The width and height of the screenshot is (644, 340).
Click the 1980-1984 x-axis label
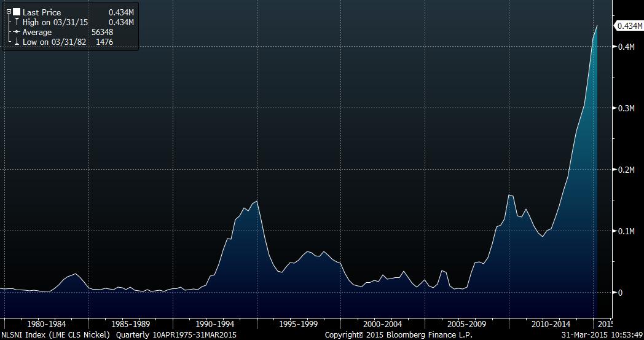46,324
